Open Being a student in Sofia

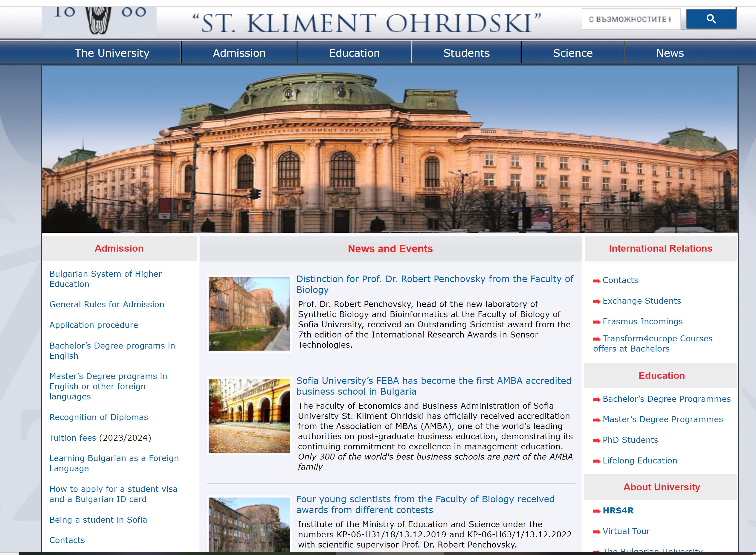98,520
